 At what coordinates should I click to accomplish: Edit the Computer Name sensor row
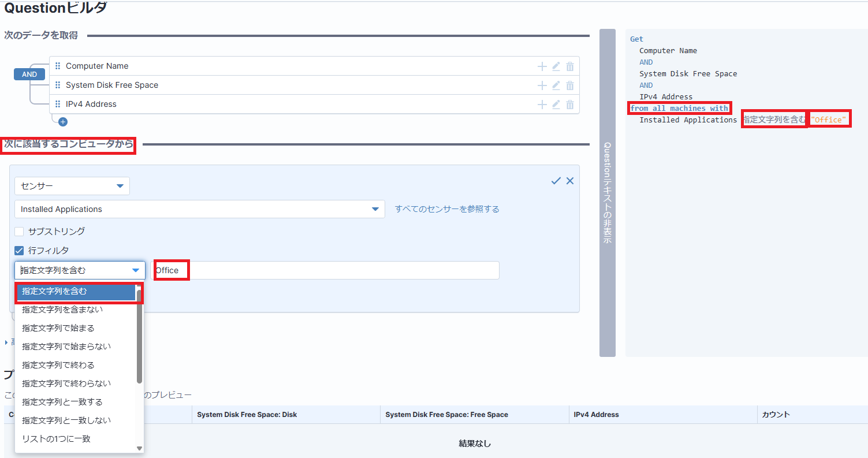pos(556,66)
